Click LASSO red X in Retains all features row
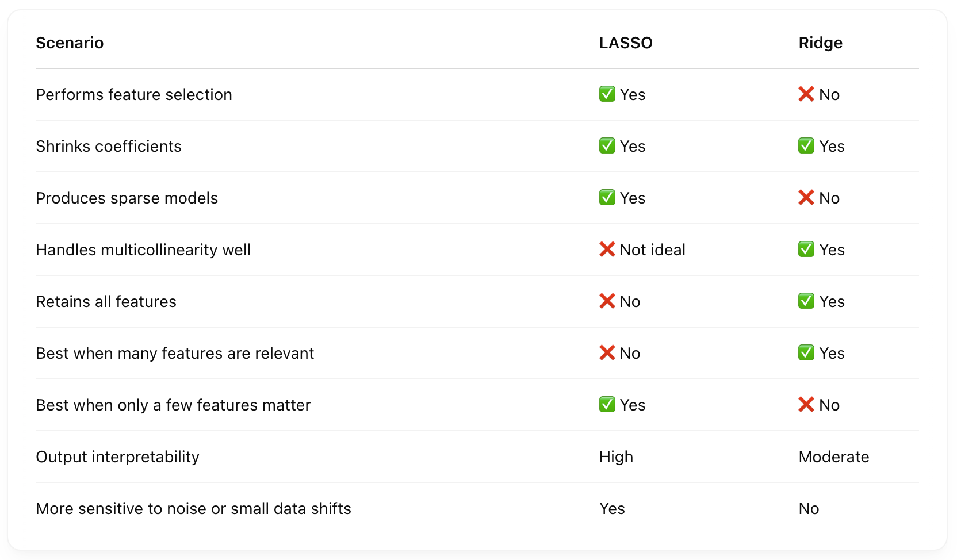This screenshot has height=560, width=957. tap(607, 301)
